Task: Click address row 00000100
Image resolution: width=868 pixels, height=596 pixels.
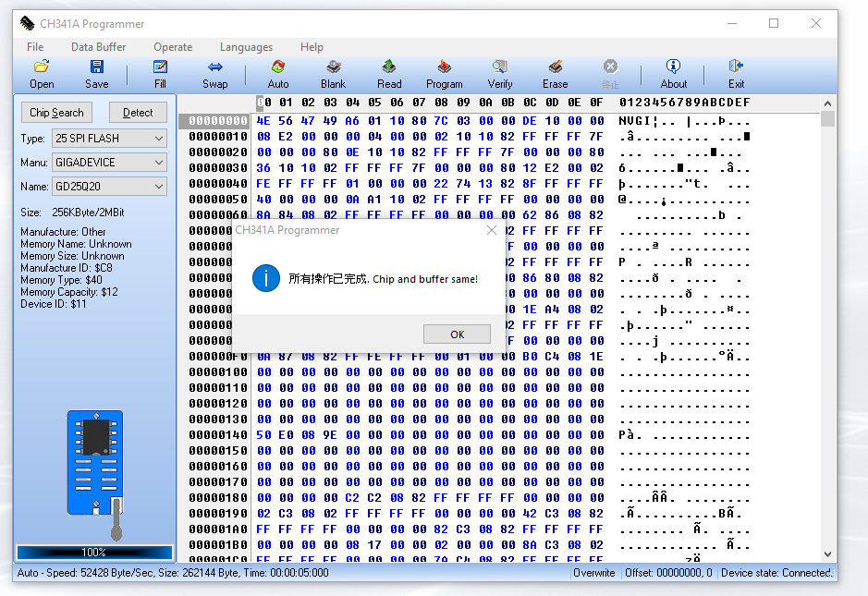Action: 217,371
